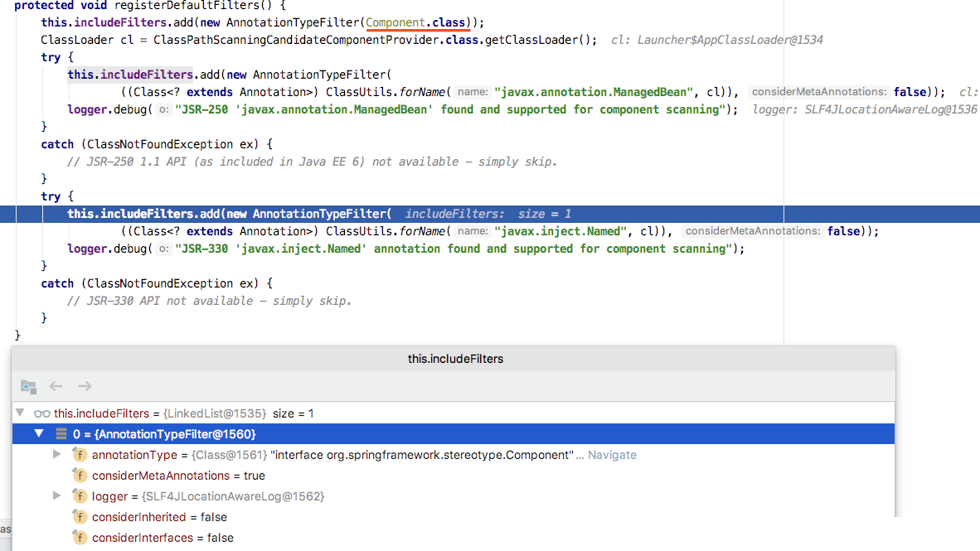The width and height of the screenshot is (980, 551).
Task: Collapse the AnnotationTypeFilter@1560 entry
Action: point(38,434)
